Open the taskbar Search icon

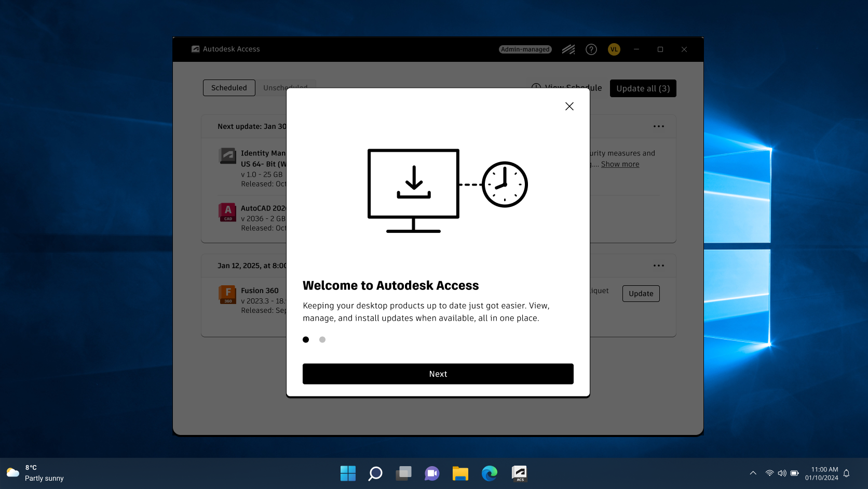click(x=375, y=473)
